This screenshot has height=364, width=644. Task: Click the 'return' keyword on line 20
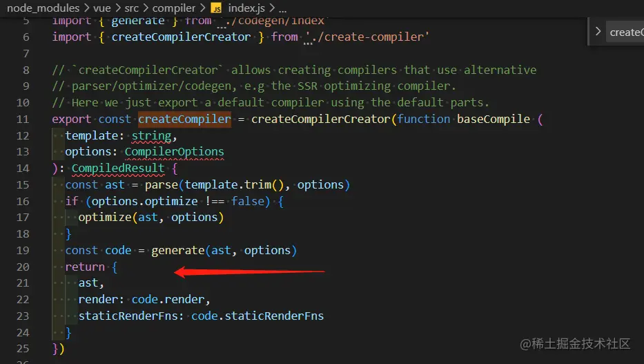85,267
